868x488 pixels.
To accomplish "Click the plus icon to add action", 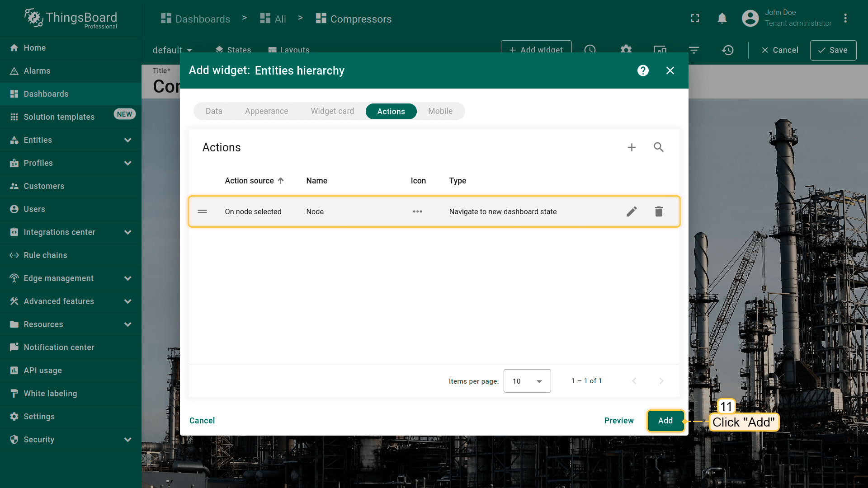I will click(632, 147).
